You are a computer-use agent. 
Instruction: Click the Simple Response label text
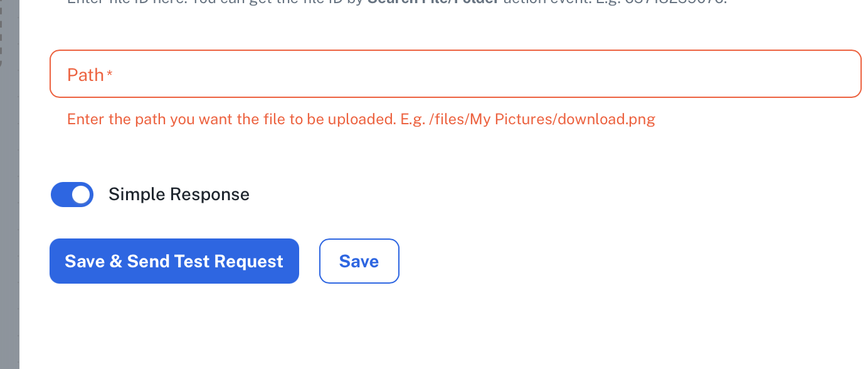pyautogui.click(x=179, y=195)
